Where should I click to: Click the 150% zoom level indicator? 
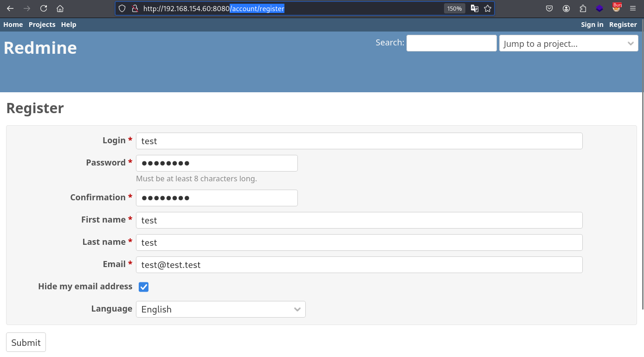pos(454,8)
